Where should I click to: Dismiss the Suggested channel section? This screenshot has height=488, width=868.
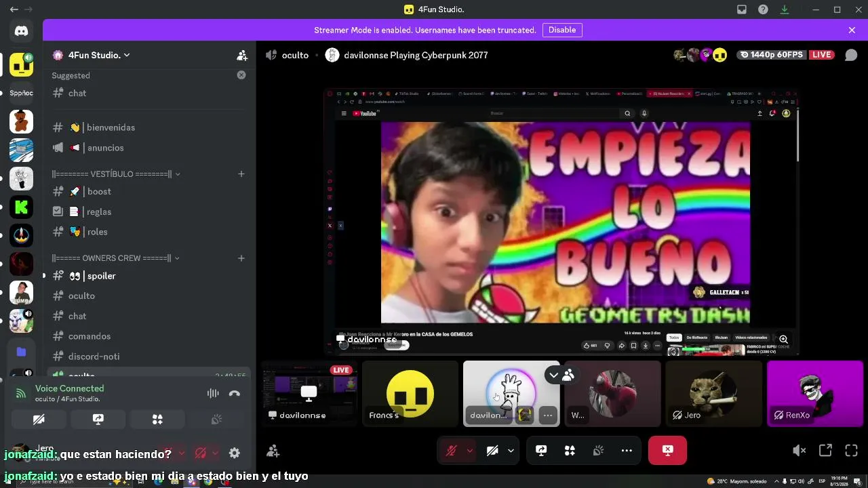(x=241, y=75)
